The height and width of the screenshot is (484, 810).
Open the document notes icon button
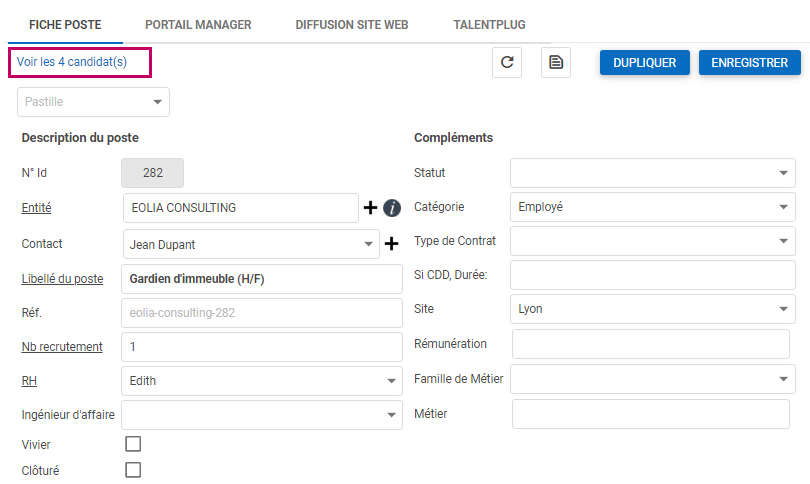click(556, 62)
